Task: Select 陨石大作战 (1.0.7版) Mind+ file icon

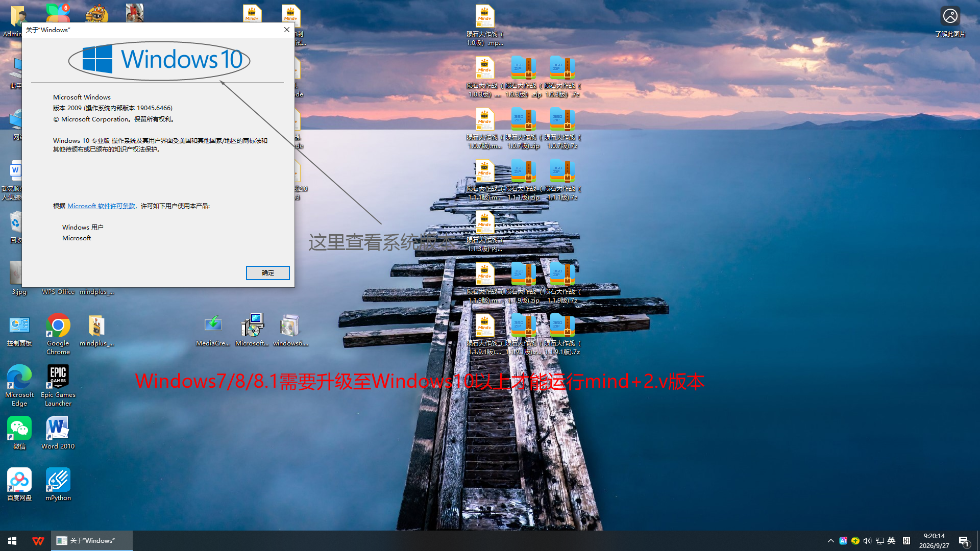Action: click(484, 129)
